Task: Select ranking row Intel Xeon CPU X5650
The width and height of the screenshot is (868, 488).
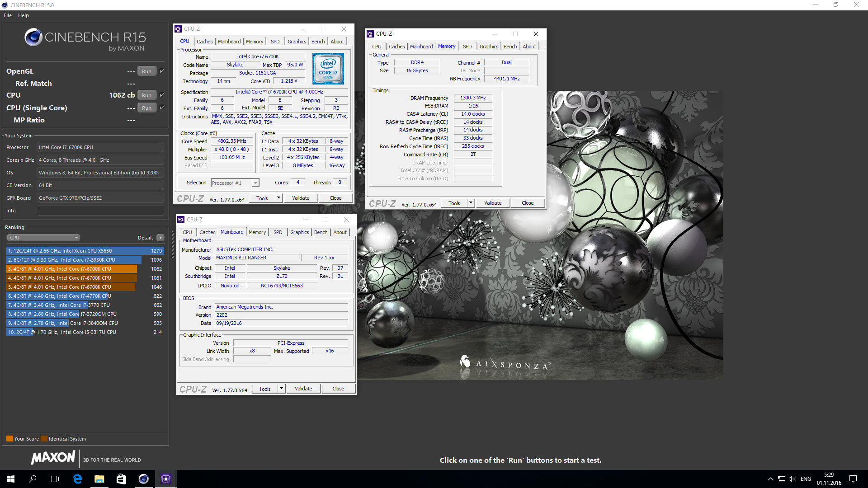Action: (x=85, y=251)
